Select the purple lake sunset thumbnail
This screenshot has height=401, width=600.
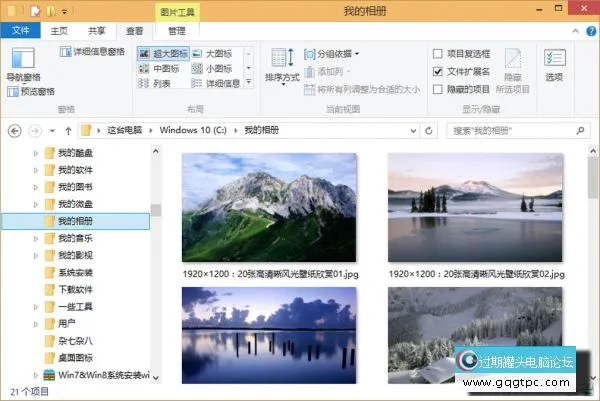click(269, 335)
